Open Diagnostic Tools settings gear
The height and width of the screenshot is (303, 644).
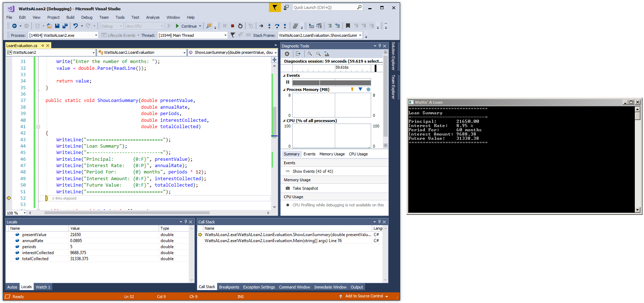(x=287, y=54)
